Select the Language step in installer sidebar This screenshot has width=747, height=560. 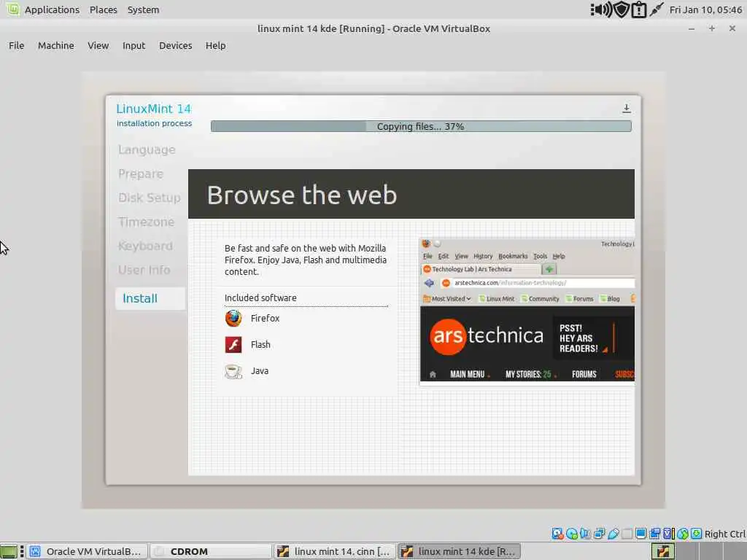pos(147,149)
